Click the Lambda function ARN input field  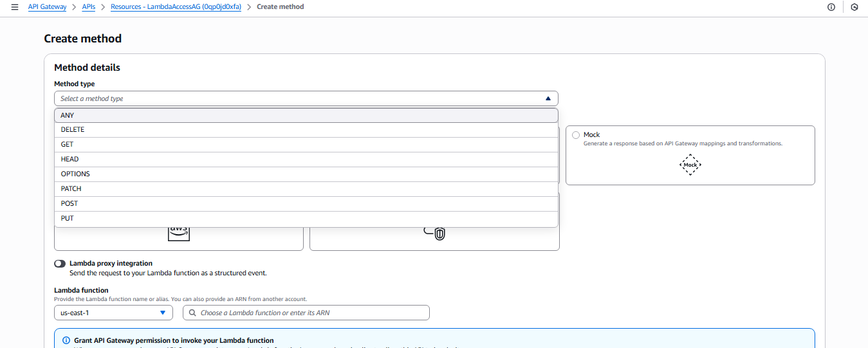[x=306, y=313]
